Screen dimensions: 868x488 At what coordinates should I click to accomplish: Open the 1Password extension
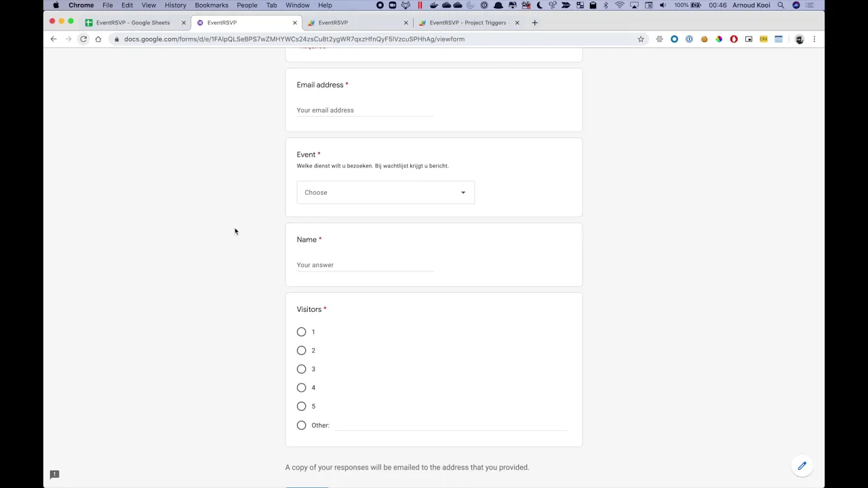point(688,39)
